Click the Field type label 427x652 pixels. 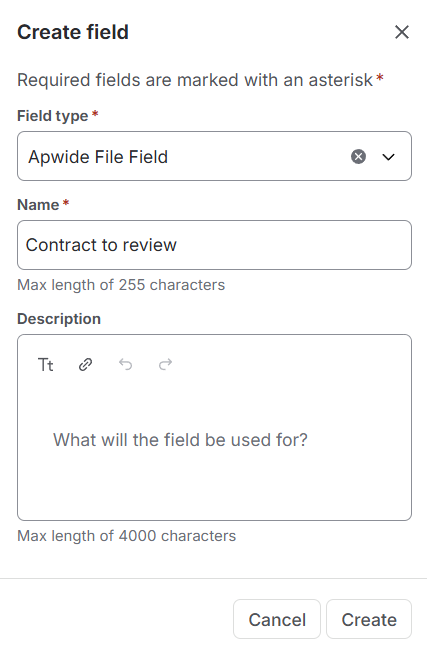click(53, 116)
